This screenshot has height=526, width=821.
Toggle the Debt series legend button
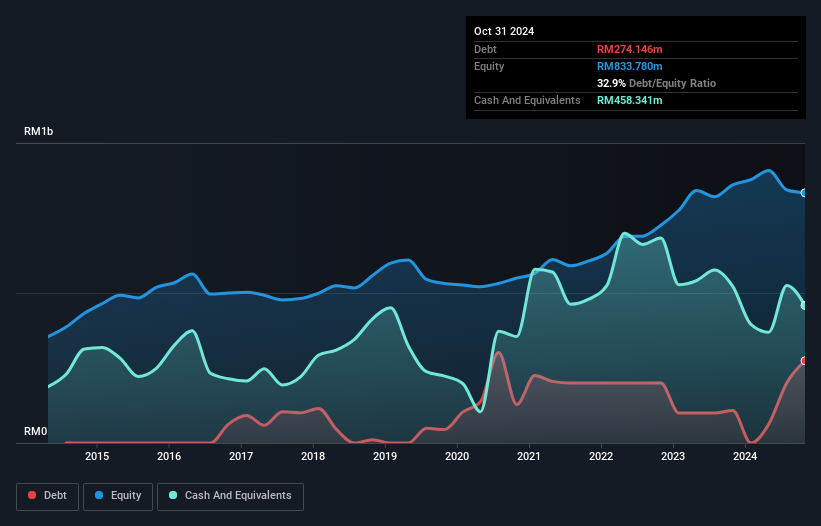pyautogui.click(x=48, y=496)
